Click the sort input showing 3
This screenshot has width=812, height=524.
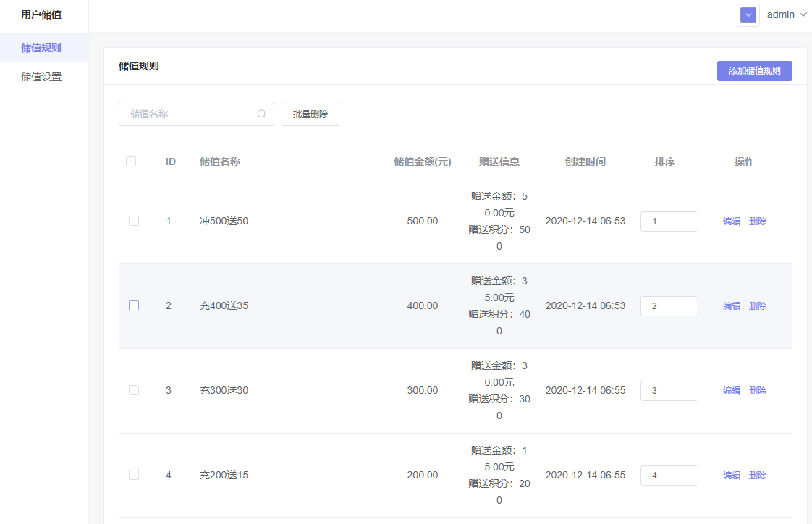(669, 390)
